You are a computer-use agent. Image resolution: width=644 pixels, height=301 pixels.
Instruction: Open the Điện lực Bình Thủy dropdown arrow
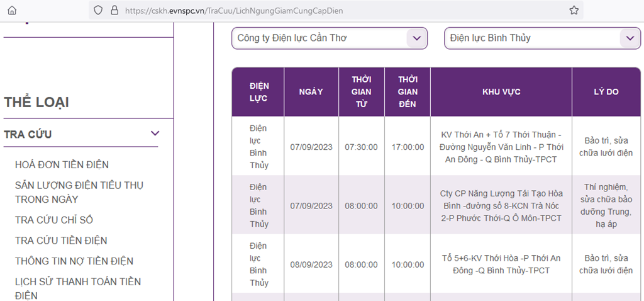pyautogui.click(x=630, y=38)
